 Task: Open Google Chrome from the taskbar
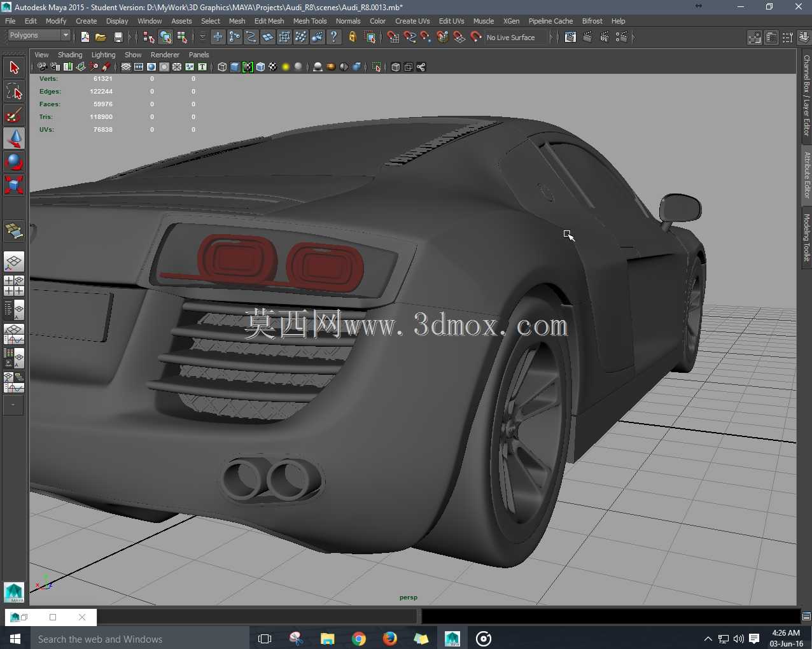pyautogui.click(x=359, y=638)
